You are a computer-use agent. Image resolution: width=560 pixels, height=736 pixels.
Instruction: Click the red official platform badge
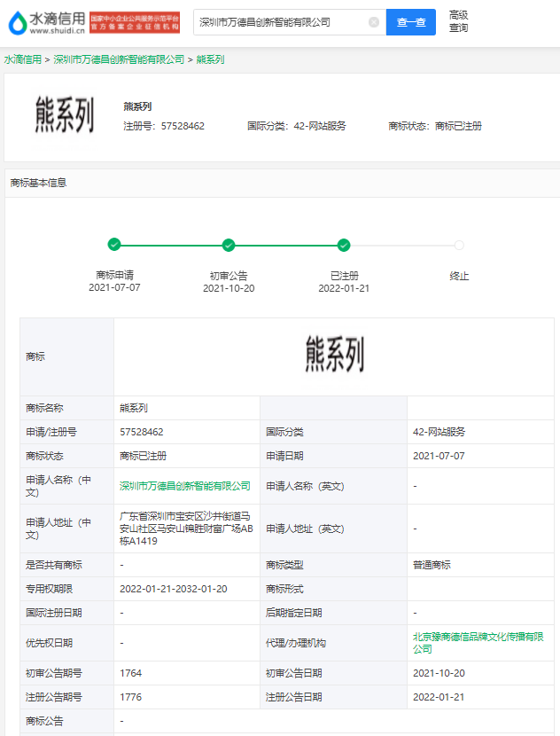click(x=135, y=22)
